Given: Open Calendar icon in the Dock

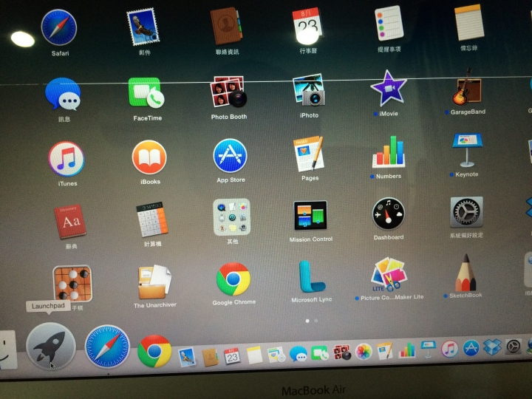Looking at the screenshot, I should coord(232,356).
